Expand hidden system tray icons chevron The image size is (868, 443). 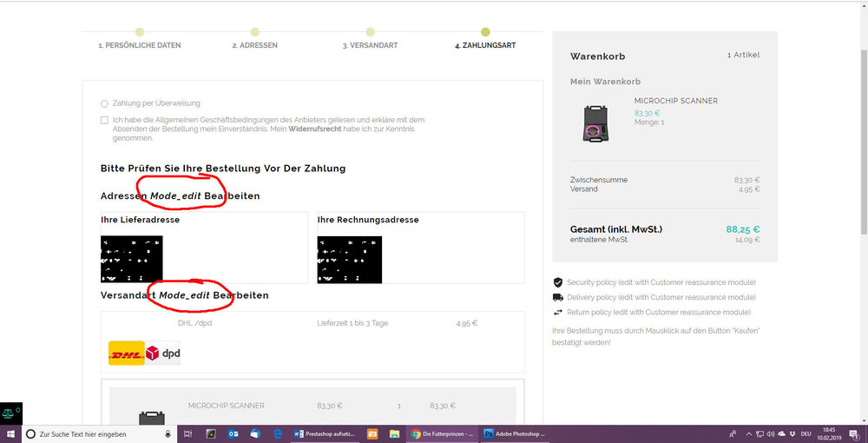click(x=749, y=434)
